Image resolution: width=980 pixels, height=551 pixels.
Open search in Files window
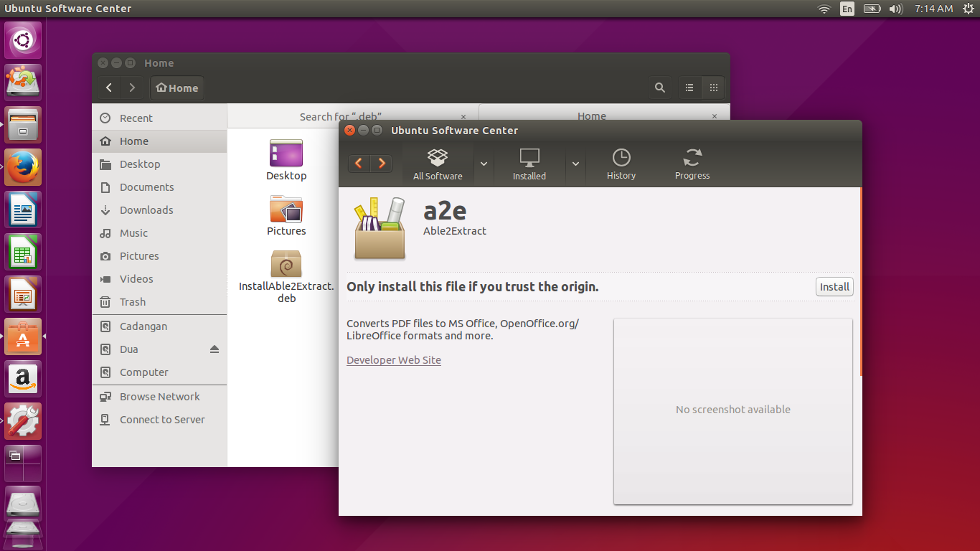660,88
